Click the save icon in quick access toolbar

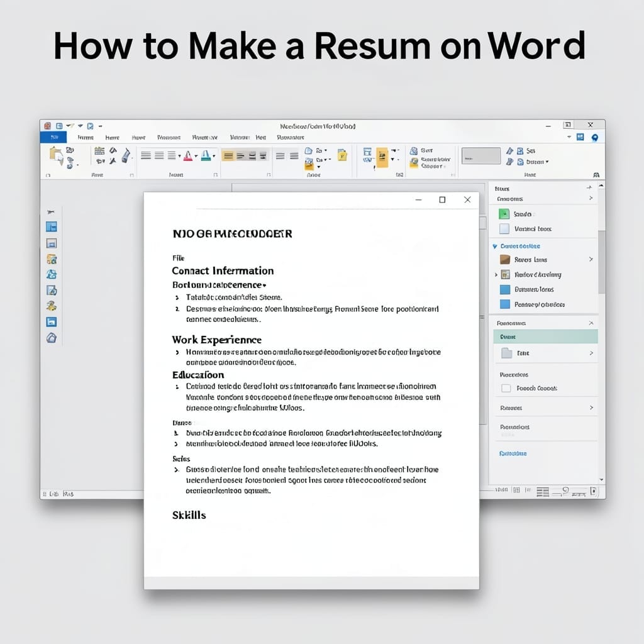(x=59, y=126)
